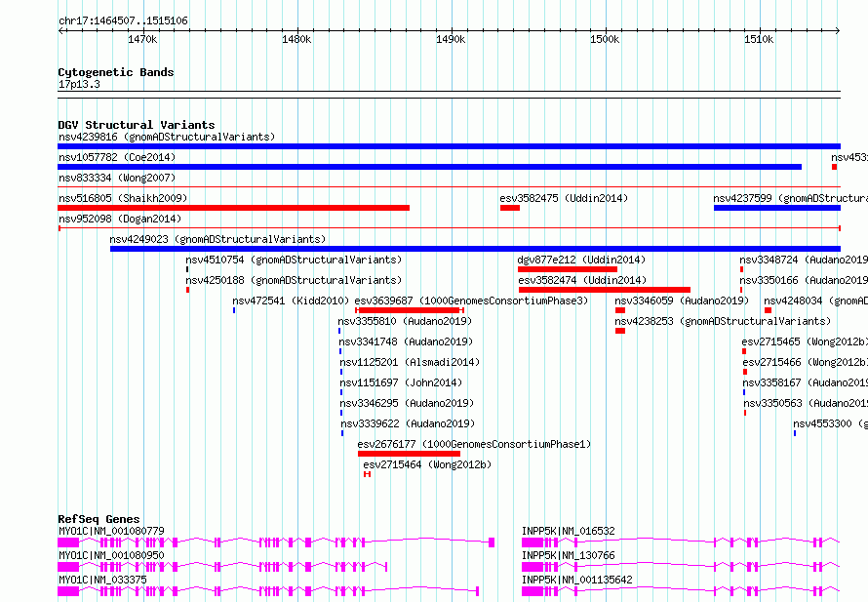Open the esv2715465 (Wong2012b) label
The width and height of the screenshot is (868, 602).
805,341
